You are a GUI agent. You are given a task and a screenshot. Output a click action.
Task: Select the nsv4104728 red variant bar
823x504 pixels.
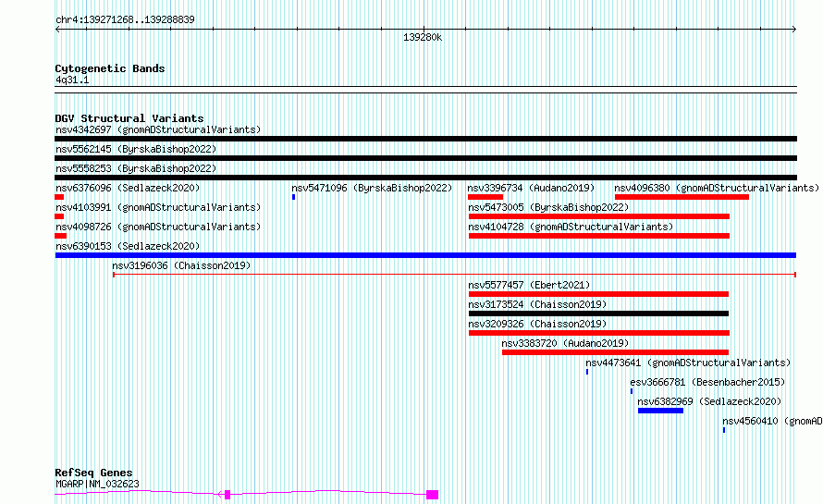(x=599, y=236)
